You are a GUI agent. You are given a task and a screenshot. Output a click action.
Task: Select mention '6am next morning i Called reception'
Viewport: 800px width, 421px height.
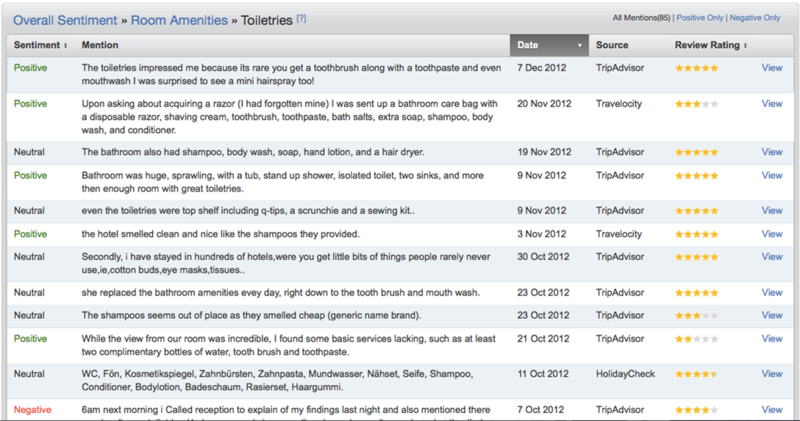click(286, 410)
